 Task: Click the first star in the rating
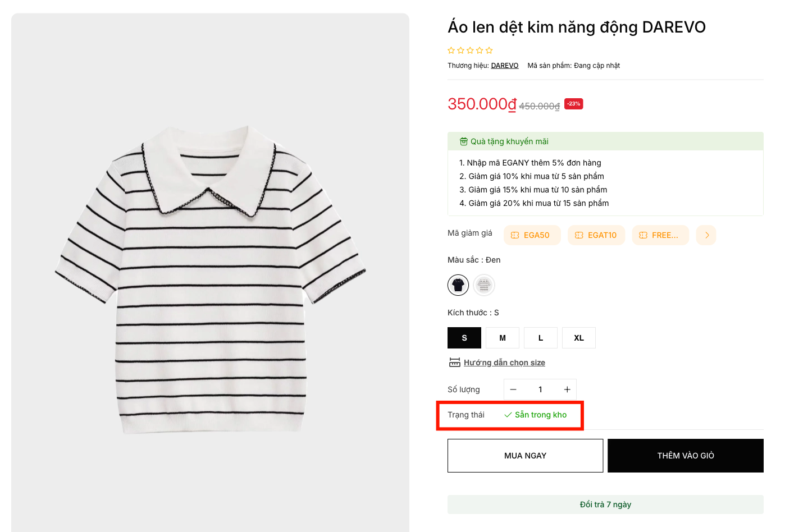coord(451,51)
